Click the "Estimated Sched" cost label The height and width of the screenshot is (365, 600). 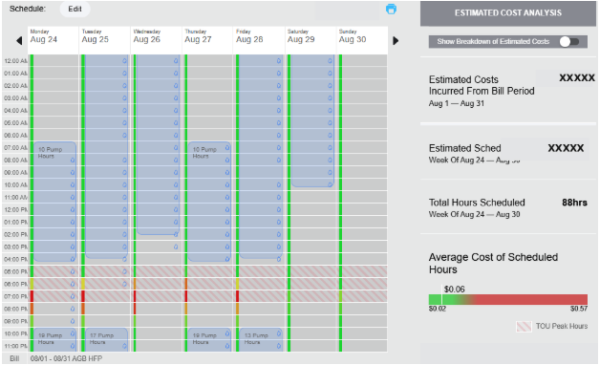coord(465,148)
